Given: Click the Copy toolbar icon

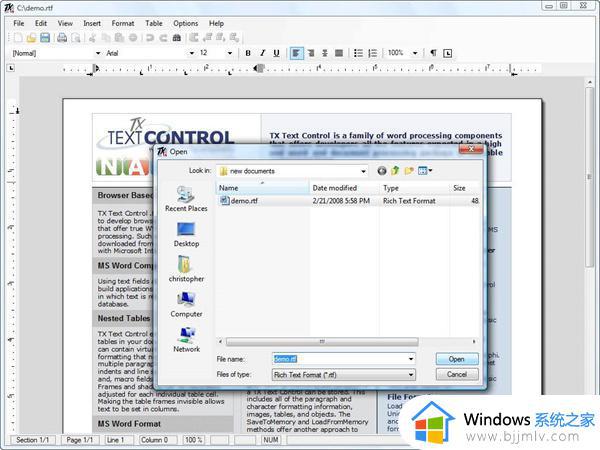Looking at the screenshot, I should (106, 38).
